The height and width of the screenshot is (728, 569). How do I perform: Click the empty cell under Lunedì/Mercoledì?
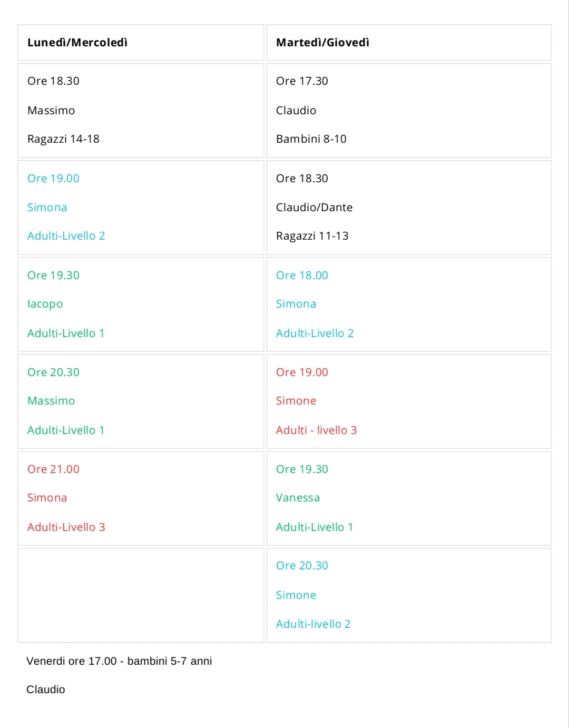coord(141,595)
